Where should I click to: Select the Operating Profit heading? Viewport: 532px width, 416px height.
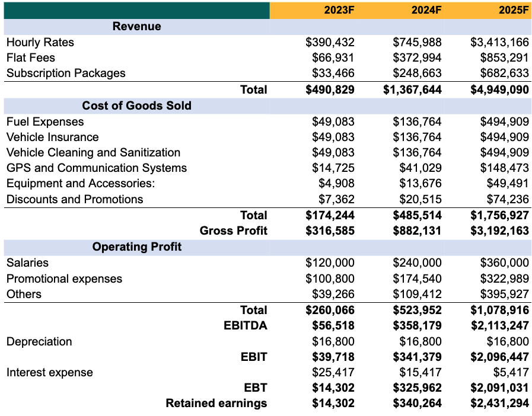[x=137, y=247]
